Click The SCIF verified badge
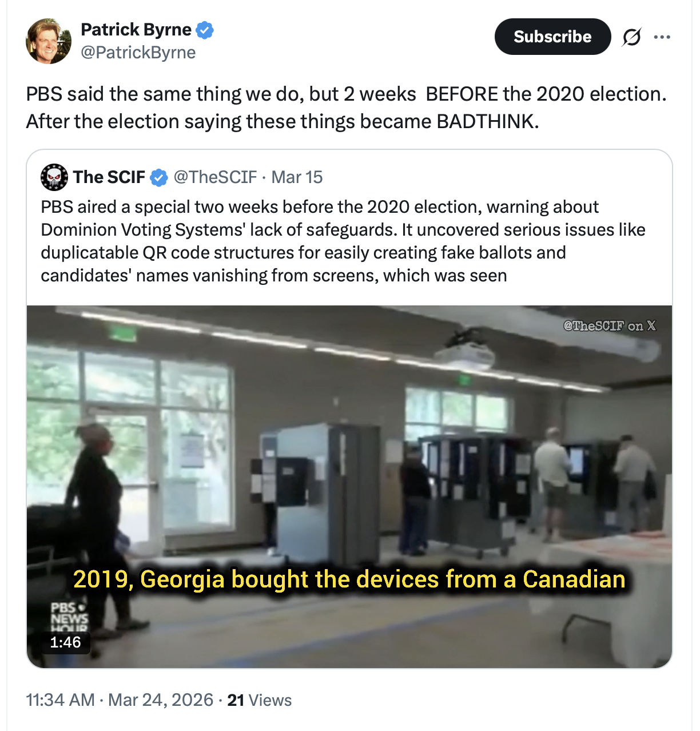 (x=158, y=178)
